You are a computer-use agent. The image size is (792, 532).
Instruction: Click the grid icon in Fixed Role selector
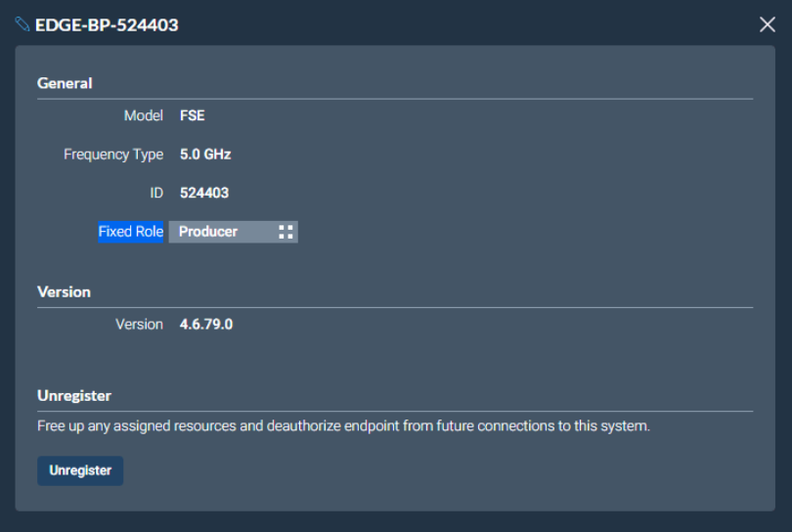(x=286, y=232)
